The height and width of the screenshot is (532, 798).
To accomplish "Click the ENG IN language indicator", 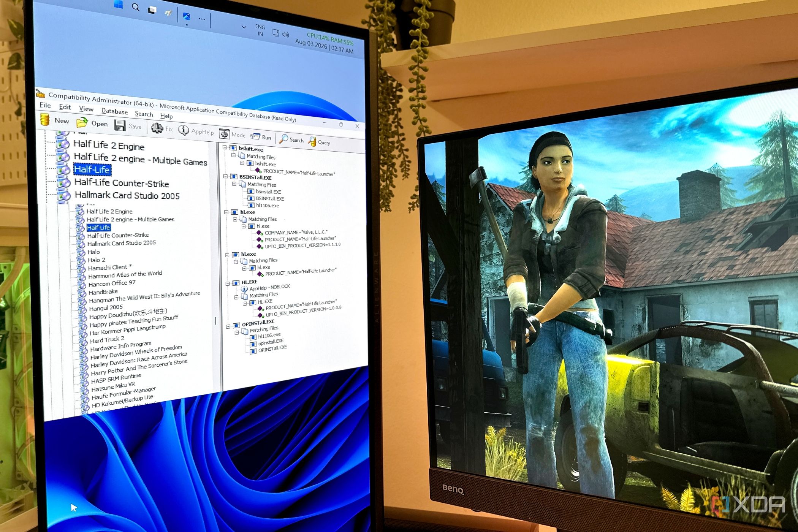I will coord(260,30).
